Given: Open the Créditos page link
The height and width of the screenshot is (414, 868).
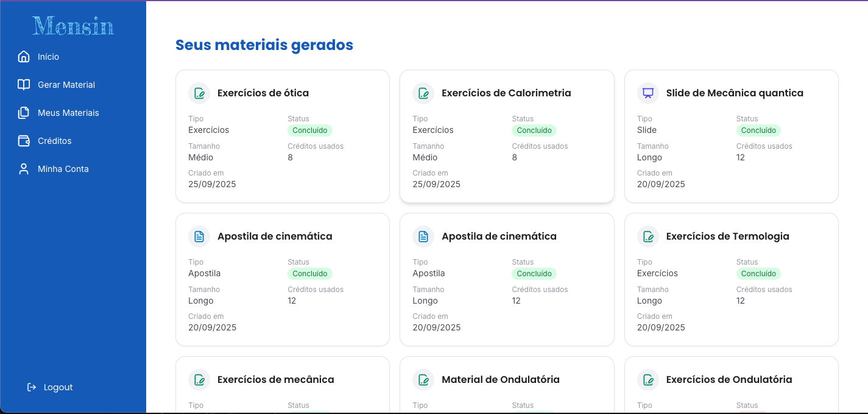Looking at the screenshot, I should (x=56, y=140).
